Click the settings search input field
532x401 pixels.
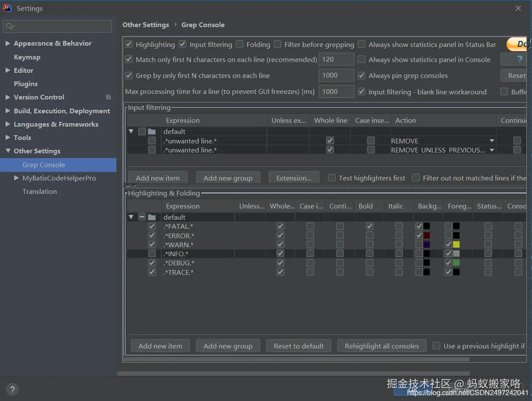[x=57, y=26]
